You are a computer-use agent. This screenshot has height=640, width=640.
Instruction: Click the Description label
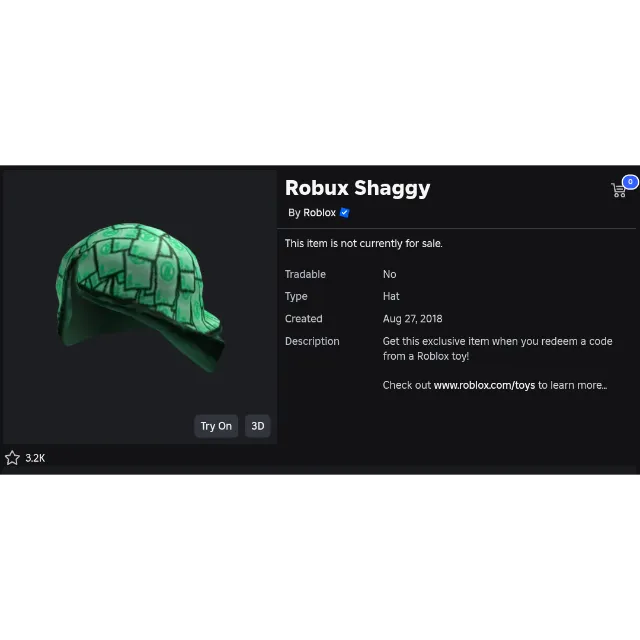[x=312, y=341]
